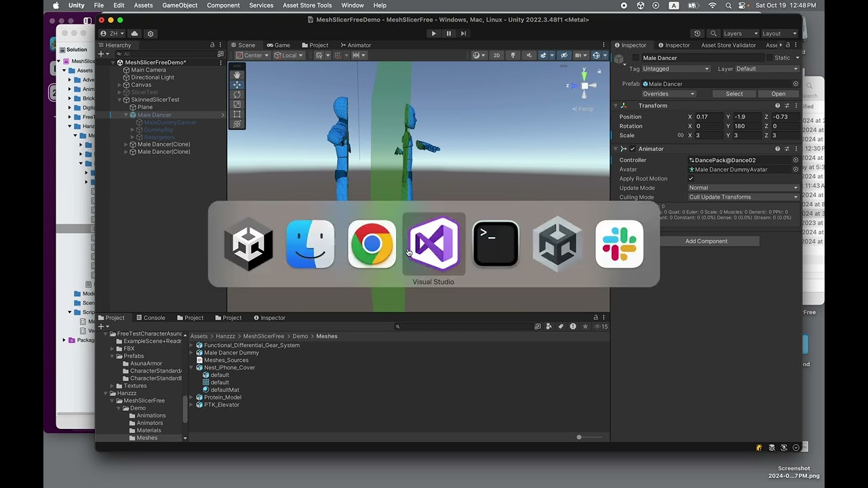Toggle Animator component enabled checkbox
The width and height of the screenshot is (868, 488).
tap(633, 149)
